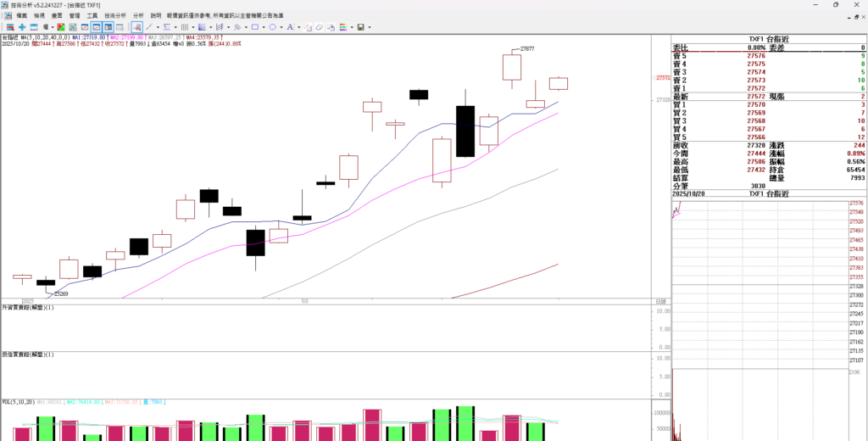Screen dimensions: 868x441
Task: Expand dropdown next to rectangle tool
Action: (264, 27)
